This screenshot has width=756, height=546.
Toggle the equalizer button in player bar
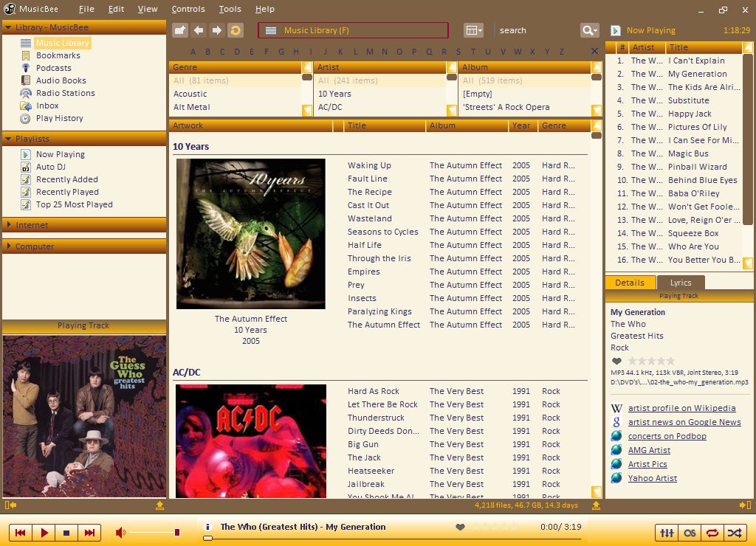click(x=667, y=533)
